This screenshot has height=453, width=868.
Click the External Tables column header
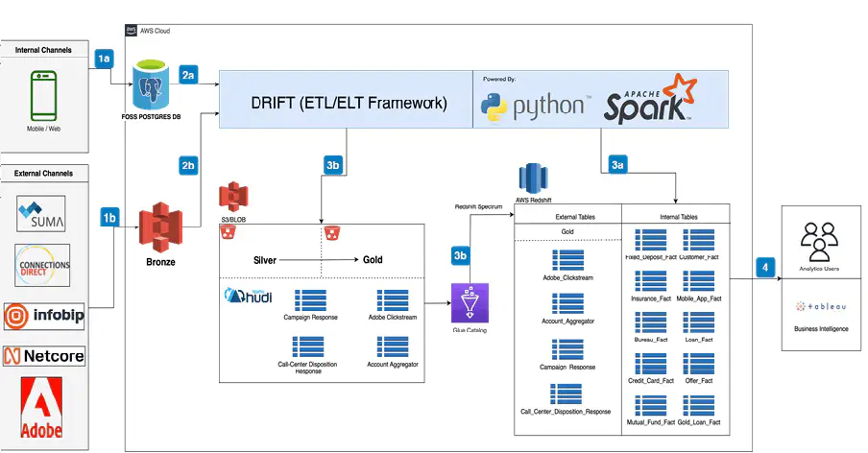(575, 217)
